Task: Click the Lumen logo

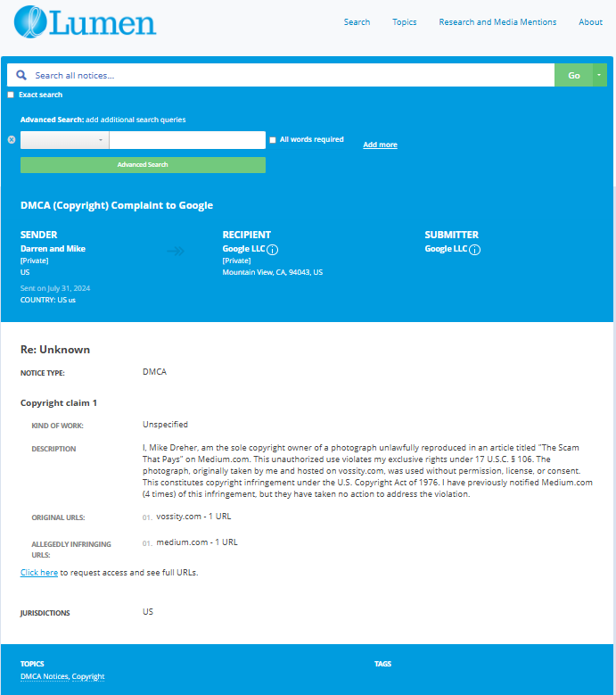Action: pos(85,22)
